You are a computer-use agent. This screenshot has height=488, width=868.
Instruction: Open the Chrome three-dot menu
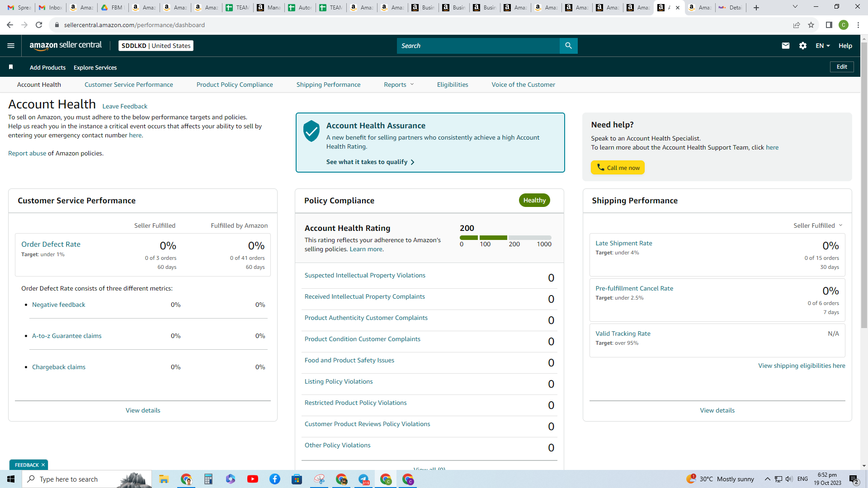coord(858,25)
